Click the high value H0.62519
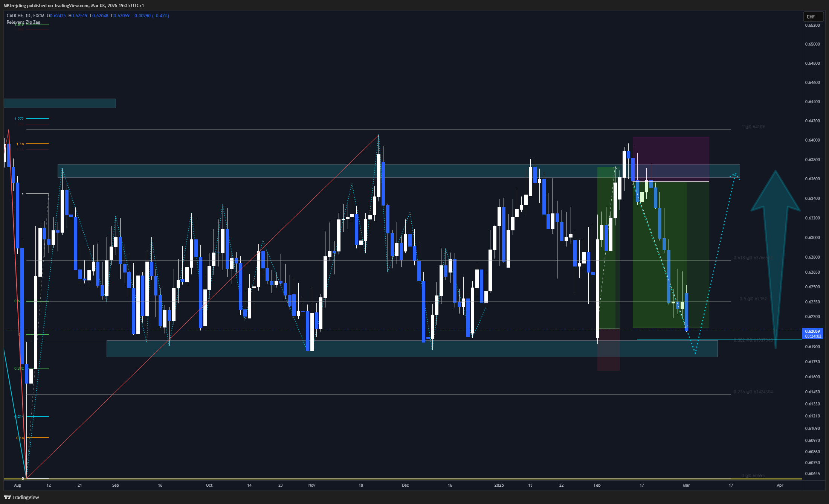Image resolution: width=829 pixels, height=504 pixels. point(78,16)
